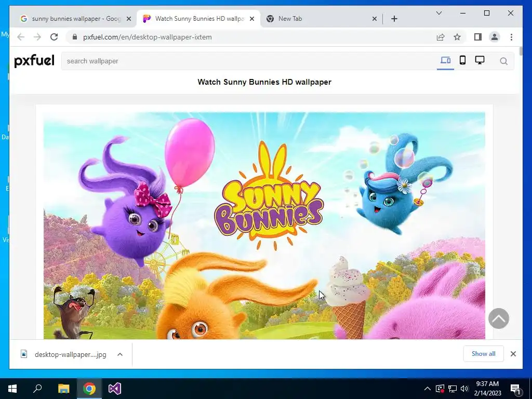Open Visual Studio from taskbar
This screenshot has width=532, height=399.
(115, 389)
